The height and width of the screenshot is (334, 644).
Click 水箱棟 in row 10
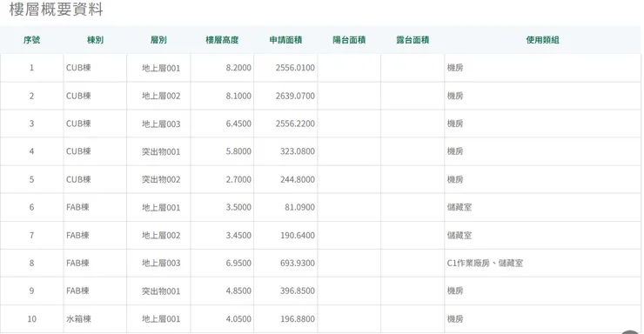(x=78, y=319)
